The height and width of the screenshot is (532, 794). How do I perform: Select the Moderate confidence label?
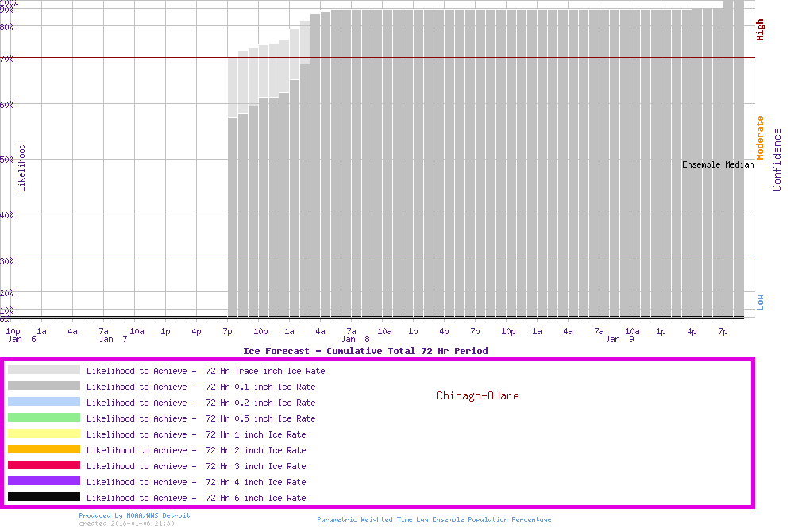760,137
